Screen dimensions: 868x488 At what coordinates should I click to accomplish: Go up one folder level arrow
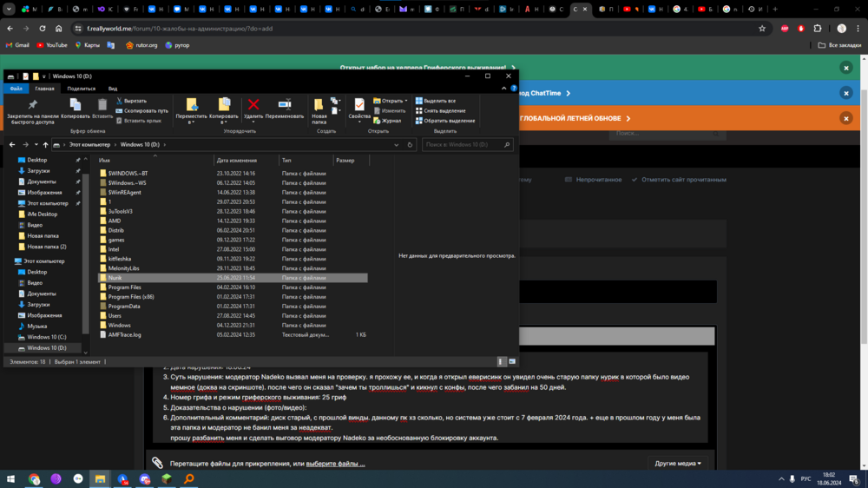tap(46, 144)
